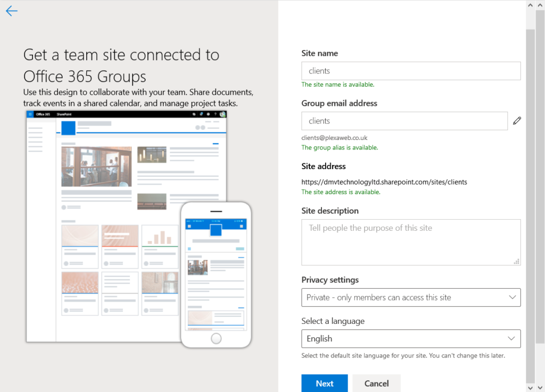Click the scrollbar up arrow
The width and height of the screenshot is (545, 392).
pyautogui.click(x=530, y=5)
